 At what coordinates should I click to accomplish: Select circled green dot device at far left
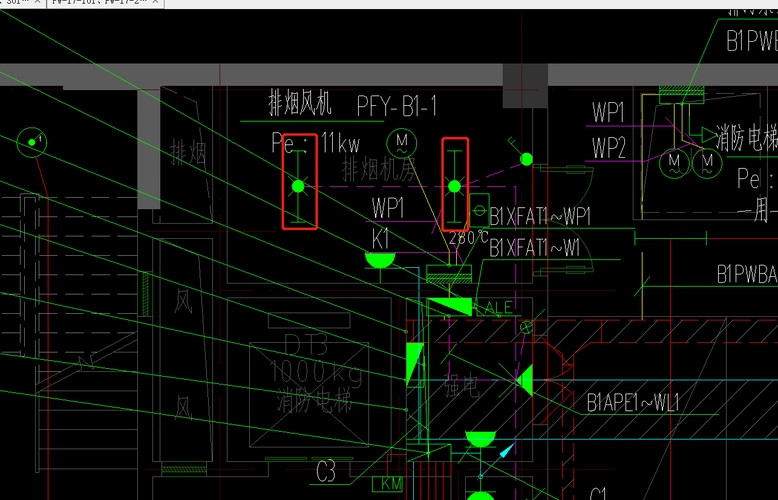pyautogui.click(x=32, y=142)
